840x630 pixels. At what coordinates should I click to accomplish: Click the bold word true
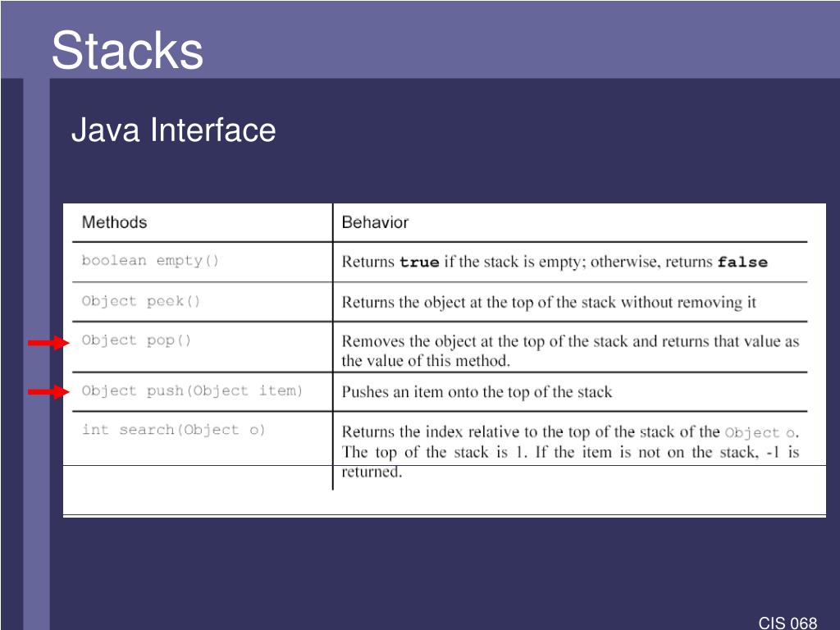pos(419,262)
